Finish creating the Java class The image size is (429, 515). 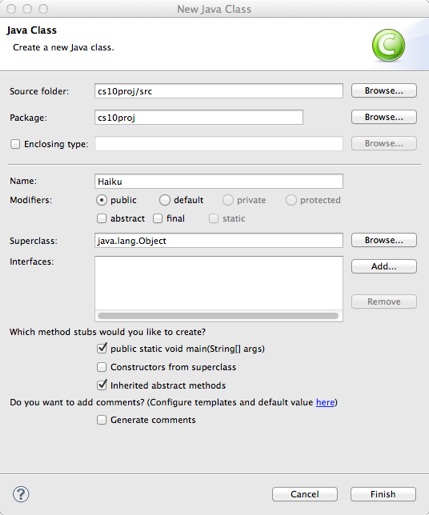click(383, 494)
